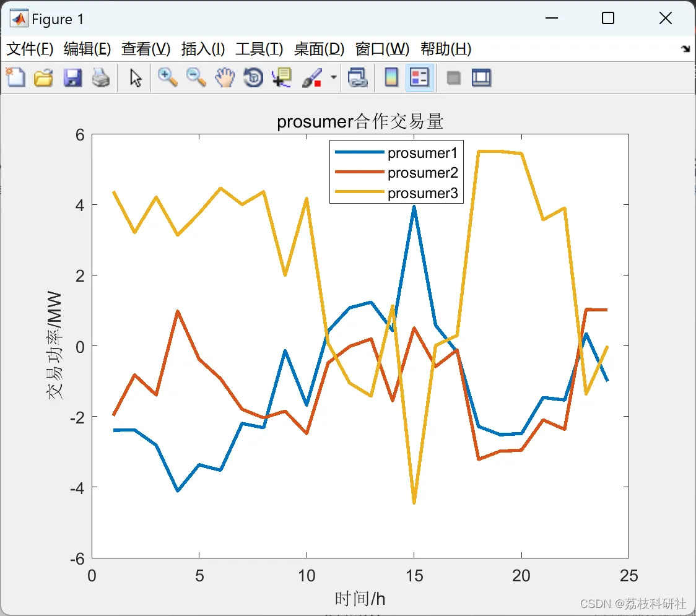
Task: Minimize the Figure 1 window
Action: coord(551,18)
